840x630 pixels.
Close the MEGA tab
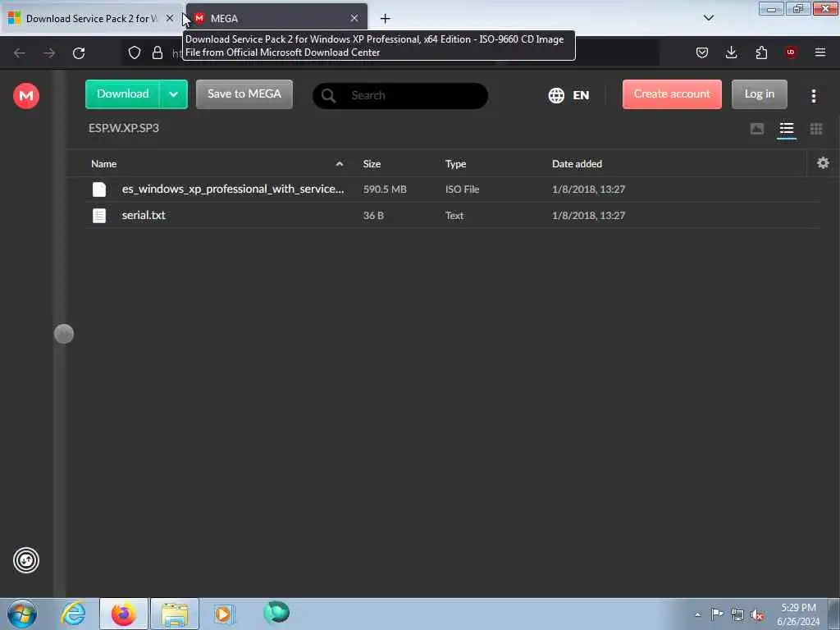[354, 18]
